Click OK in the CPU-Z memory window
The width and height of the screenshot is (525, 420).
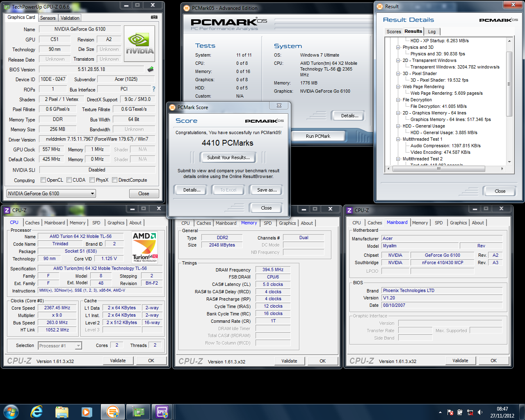(323, 361)
